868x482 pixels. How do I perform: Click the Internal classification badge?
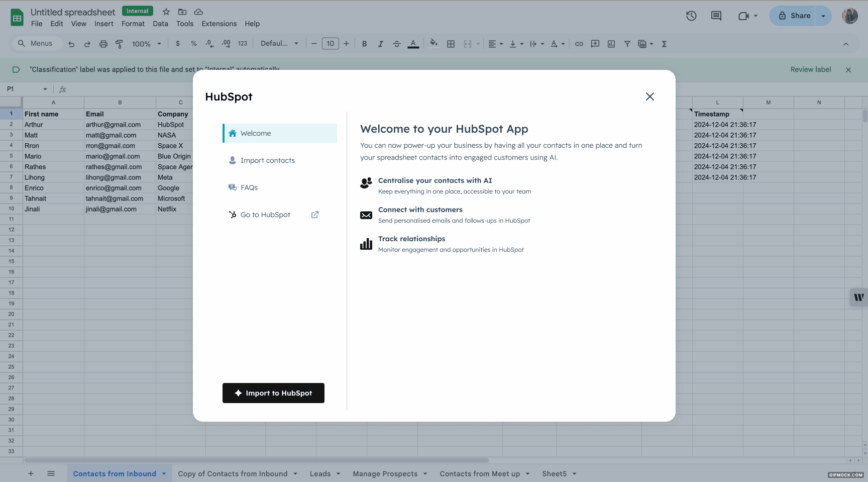tap(138, 11)
